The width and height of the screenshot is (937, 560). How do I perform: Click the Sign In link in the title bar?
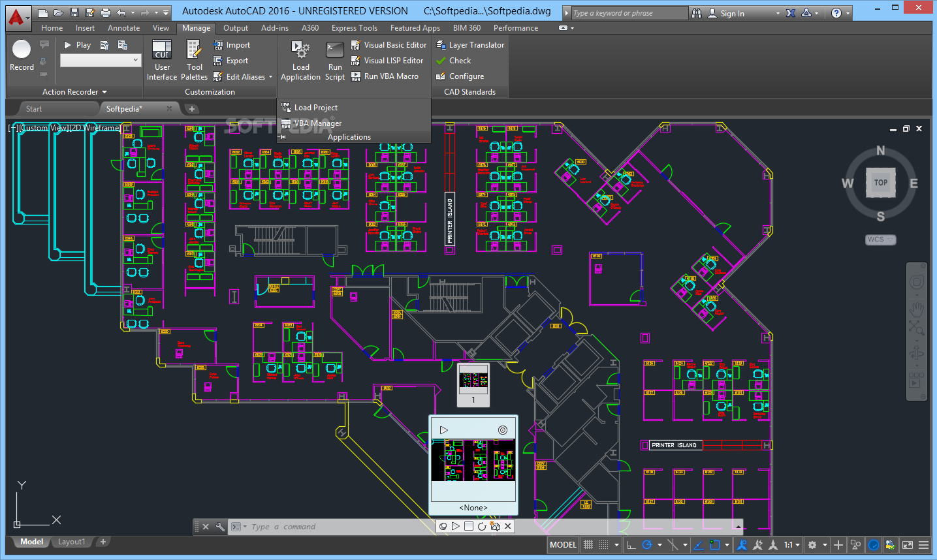[733, 12]
